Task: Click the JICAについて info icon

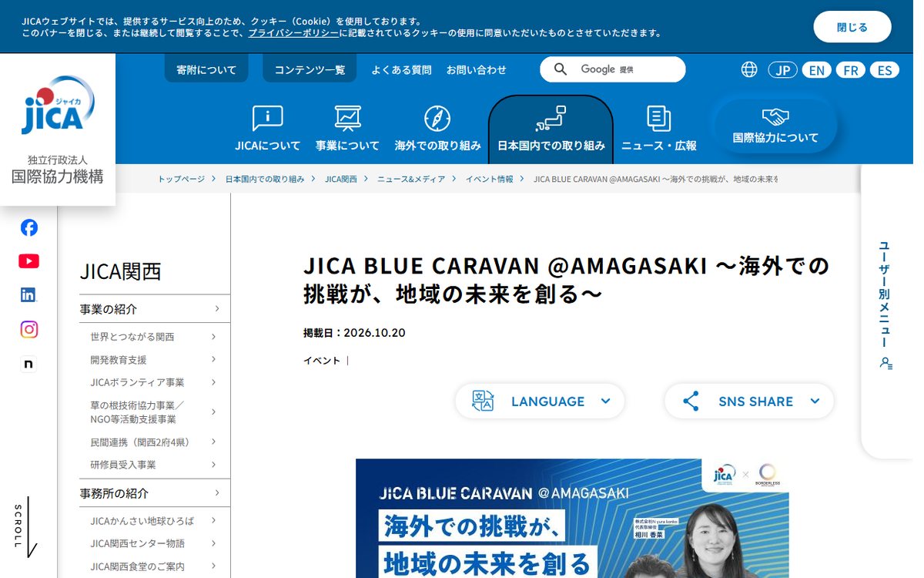Action: [x=267, y=118]
